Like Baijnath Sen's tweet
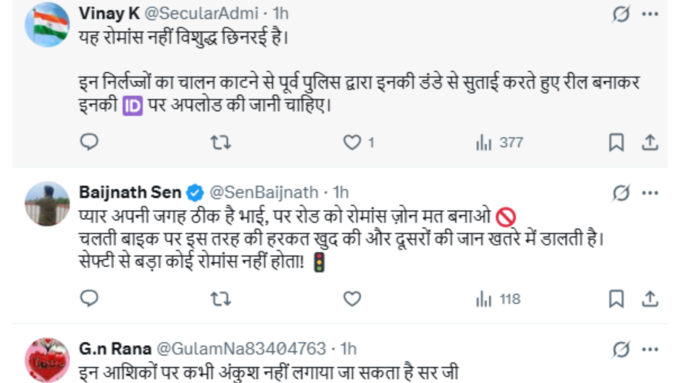 tap(352, 299)
